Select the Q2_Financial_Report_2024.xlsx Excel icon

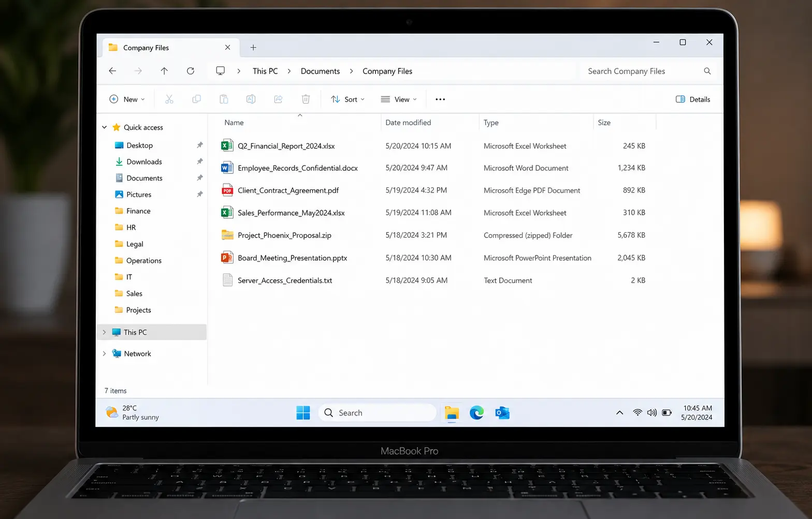[227, 145]
